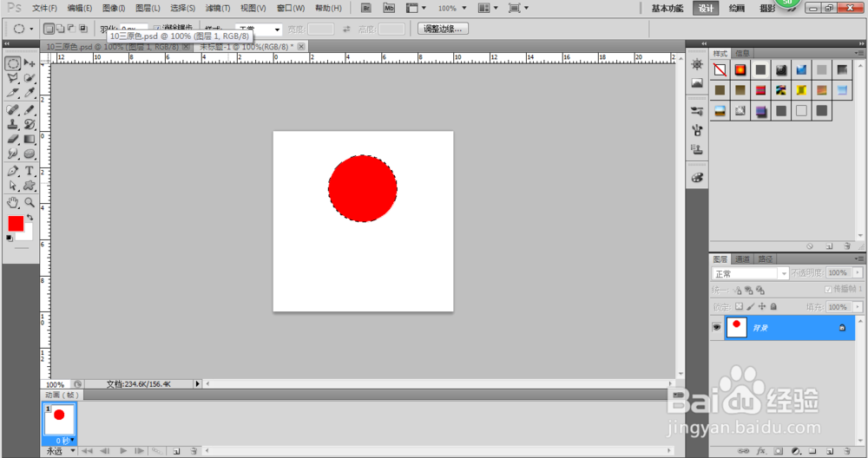Open the layer opacity slider arrow
868x458 pixels.
pos(858,272)
